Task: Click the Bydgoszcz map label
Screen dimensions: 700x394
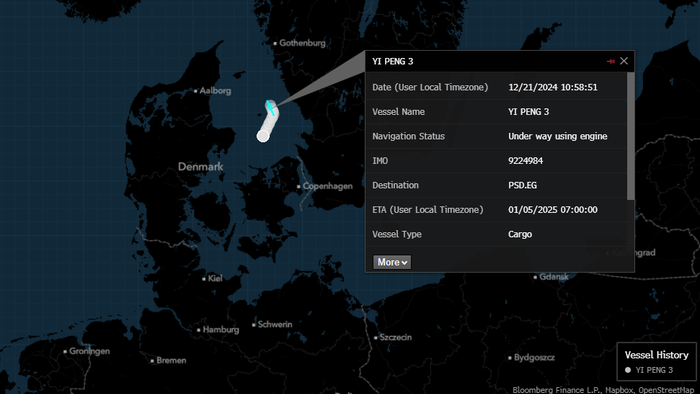Action: [534, 357]
